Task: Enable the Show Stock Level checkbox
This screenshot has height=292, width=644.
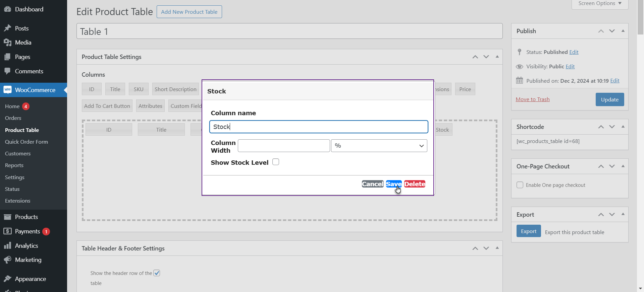Action: [276, 162]
